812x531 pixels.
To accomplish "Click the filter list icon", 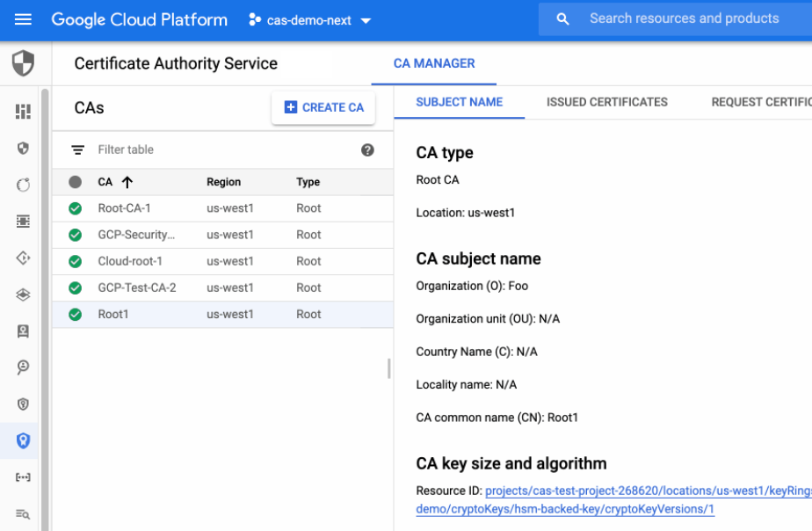I will tap(77, 149).
